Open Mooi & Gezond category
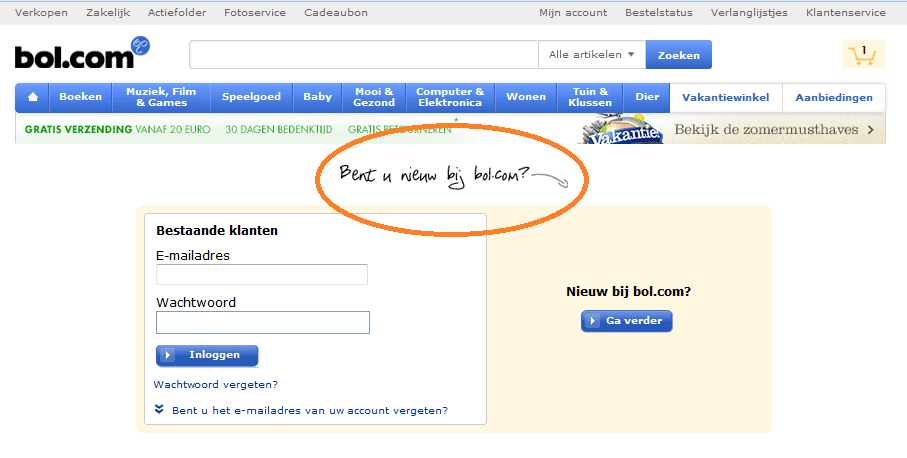 click(374, 97)
